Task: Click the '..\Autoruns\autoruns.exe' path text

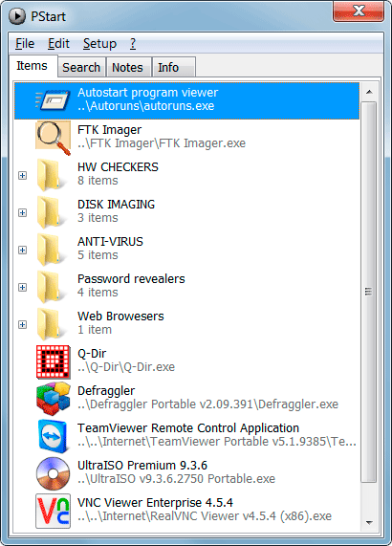Action: pyautogui.click(x=145, y=106)
